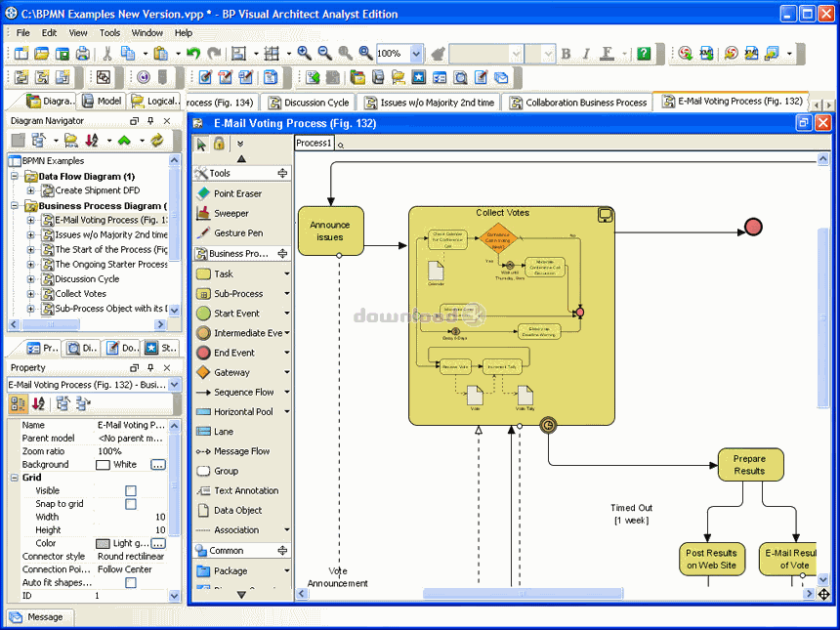840x630 pixels.
Task: Select the Group shape
Action: 226,471
